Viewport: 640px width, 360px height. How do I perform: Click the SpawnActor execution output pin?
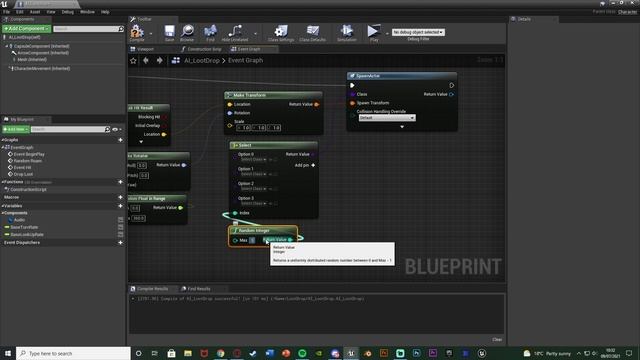point(451,85)
